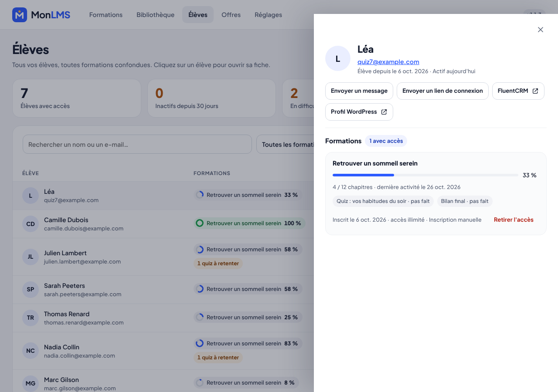The image size is (558, 392).
Task: Open the Réglages tab
Action: coord(269,15)
